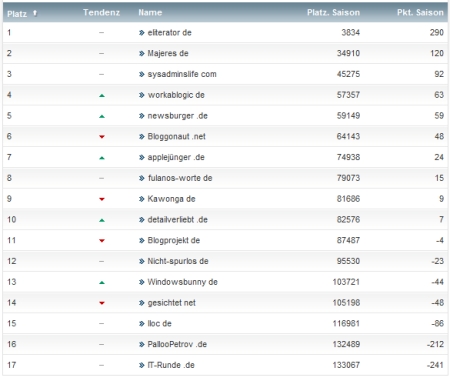Open the newsburger .de link
Viewport: 450px width, 381px height.
click(x=178, y=116)
